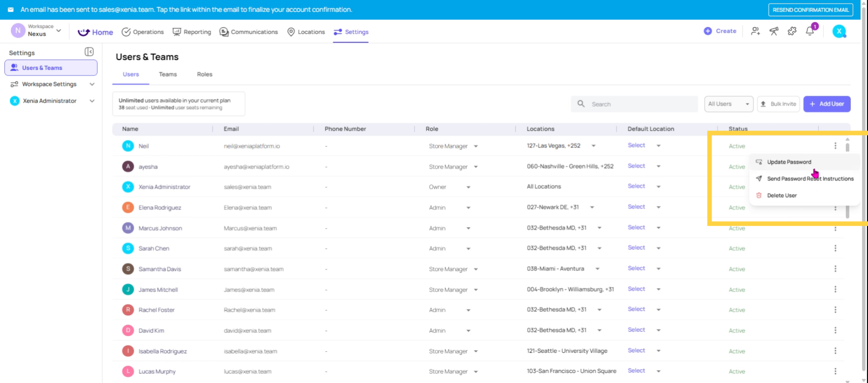Viewport: 868px width, 383px height.
Task: Open the user profile avatar at top right
Action: (839, 31)
